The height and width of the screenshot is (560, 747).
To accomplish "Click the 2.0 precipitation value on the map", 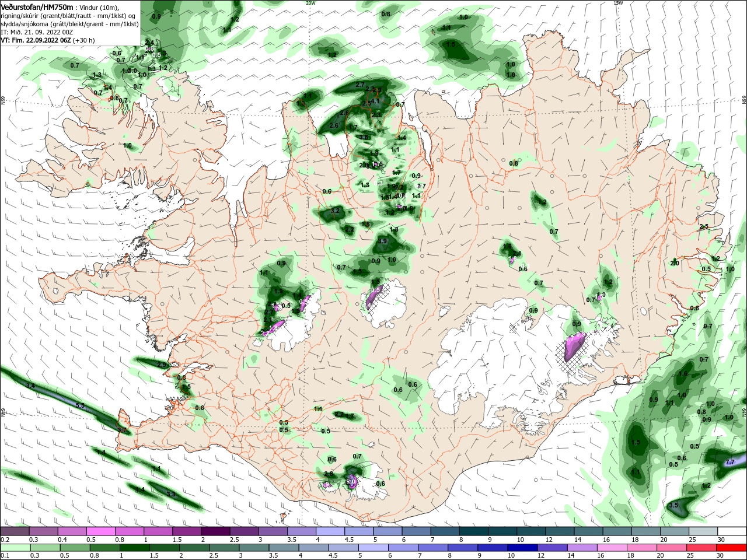I will click(x=675, y=264).
